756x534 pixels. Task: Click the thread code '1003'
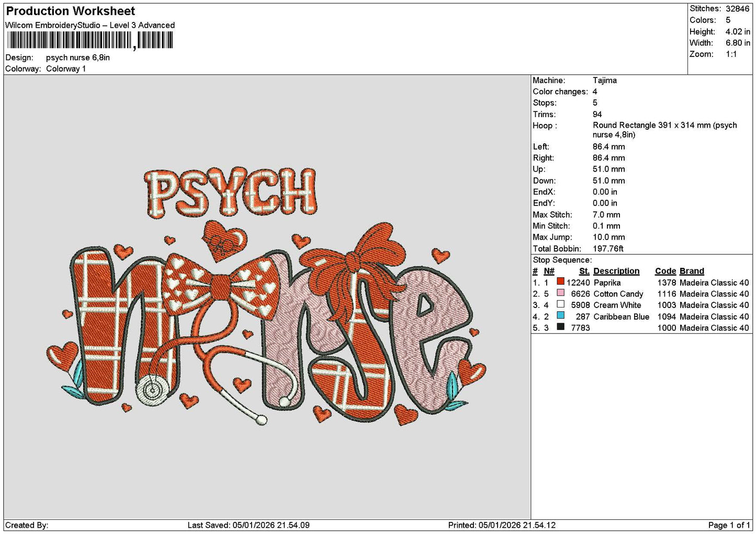pyautogui.click(x=667, y=305)
